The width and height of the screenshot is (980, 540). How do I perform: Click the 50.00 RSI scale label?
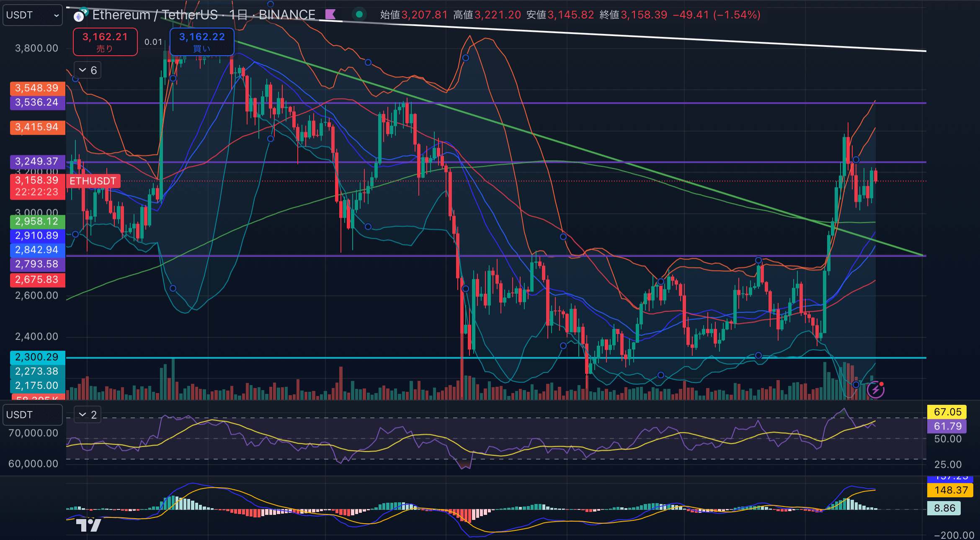(x=948, y=439)
